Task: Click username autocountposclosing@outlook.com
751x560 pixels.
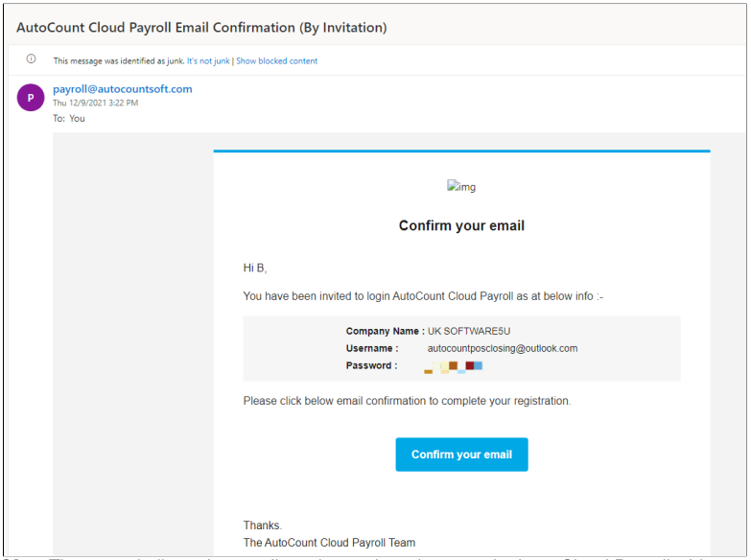Action: pos(502,348)
